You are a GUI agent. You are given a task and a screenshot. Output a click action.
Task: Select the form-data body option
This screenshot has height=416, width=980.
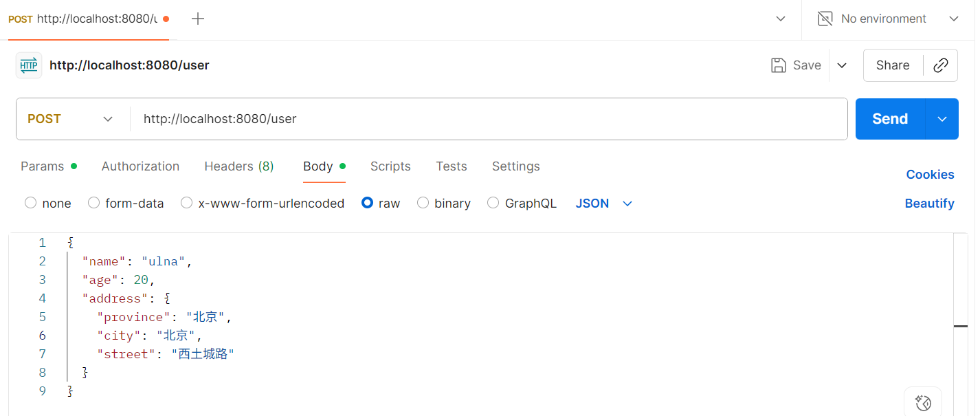pos(93,203)
